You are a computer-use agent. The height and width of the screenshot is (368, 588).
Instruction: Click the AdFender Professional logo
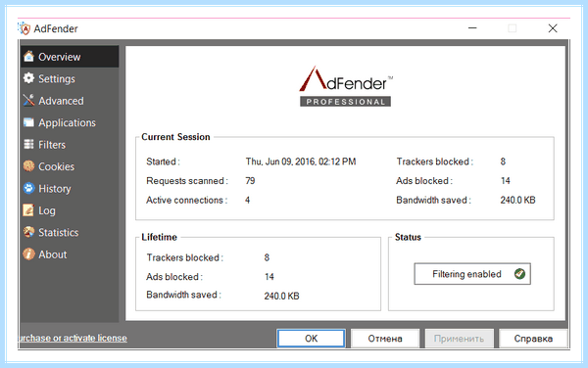coord(346,86)
